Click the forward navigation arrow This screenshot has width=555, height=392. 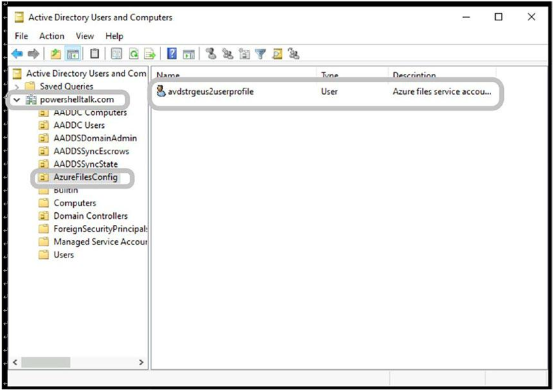pos(33,54)
